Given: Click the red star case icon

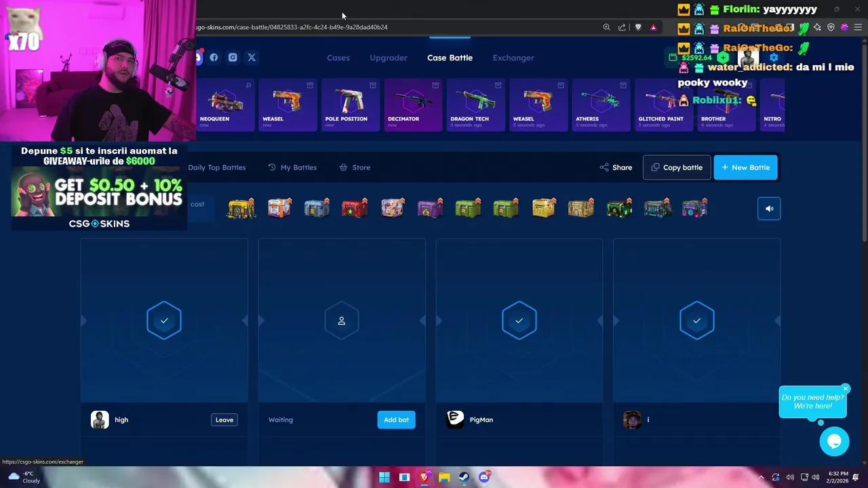Looking at the screenshot, I should click(355, 208).
